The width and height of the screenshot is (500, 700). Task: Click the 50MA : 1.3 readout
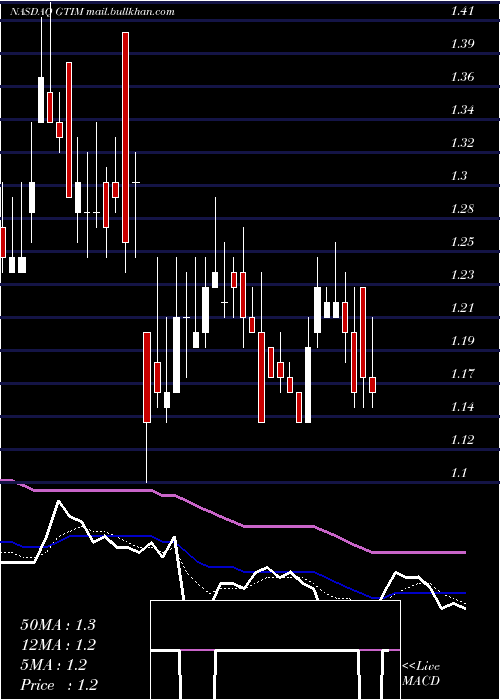[x=58, y=625]
